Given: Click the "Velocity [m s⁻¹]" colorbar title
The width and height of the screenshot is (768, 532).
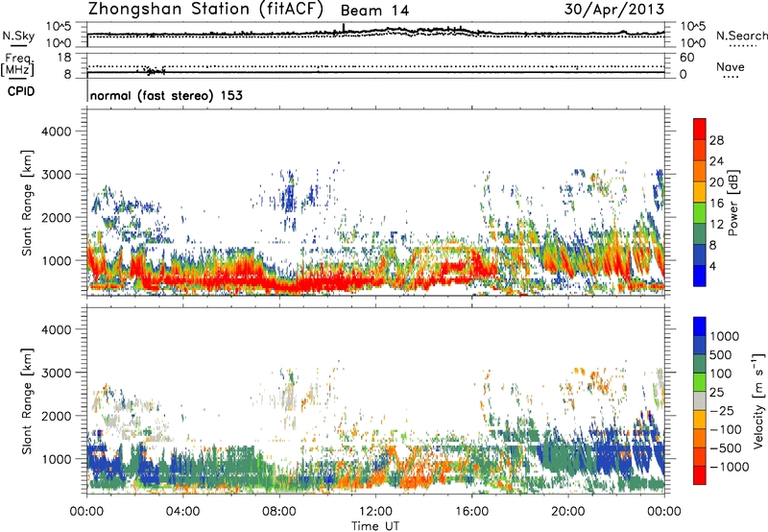Looking at the screenshot, I should pyautogui.click(x=759, y=400).
